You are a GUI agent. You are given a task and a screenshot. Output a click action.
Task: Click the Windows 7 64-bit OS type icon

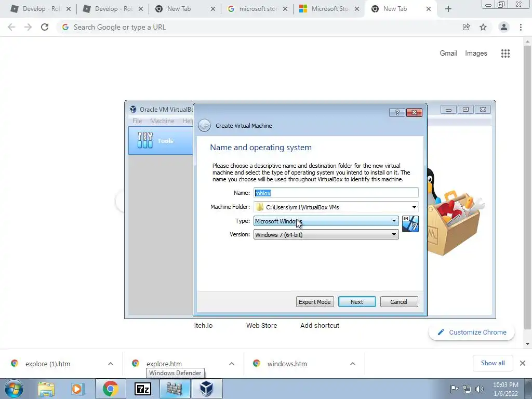(410, 224)
